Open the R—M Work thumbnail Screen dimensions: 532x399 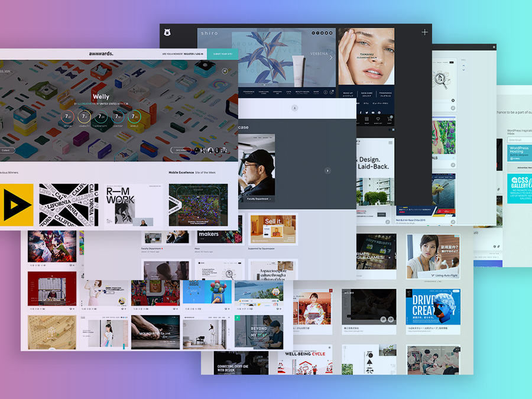[x=134, y=205]
